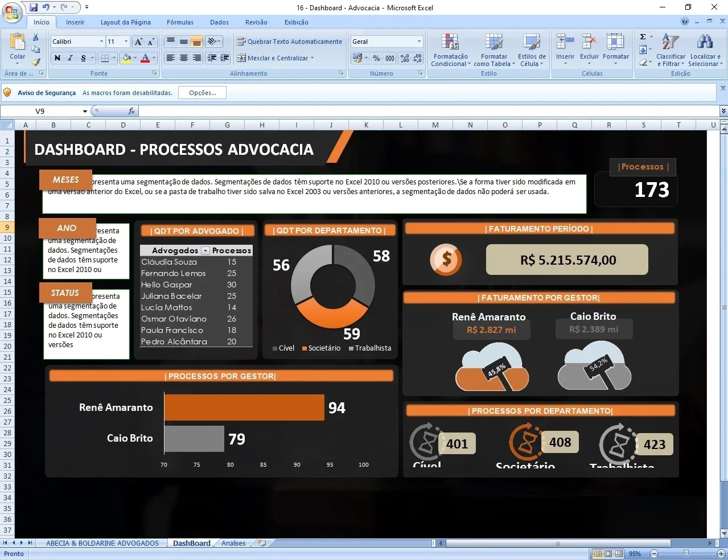Viewport: 728px width, 560px height.
Task: Open the Inserir ribbon tab
Action: point(75,22)
